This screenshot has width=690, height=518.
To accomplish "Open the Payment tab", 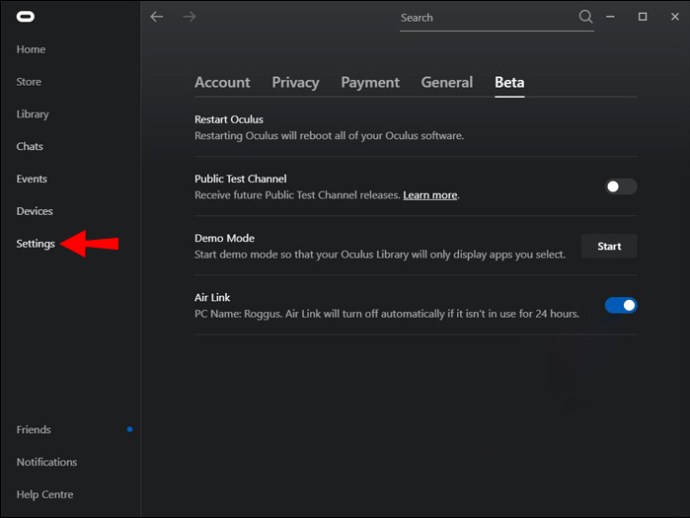I will tap(370, 82).
